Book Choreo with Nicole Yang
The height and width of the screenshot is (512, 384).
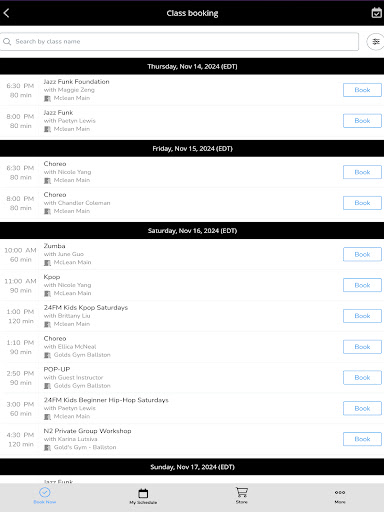click(x=362, y=172)
